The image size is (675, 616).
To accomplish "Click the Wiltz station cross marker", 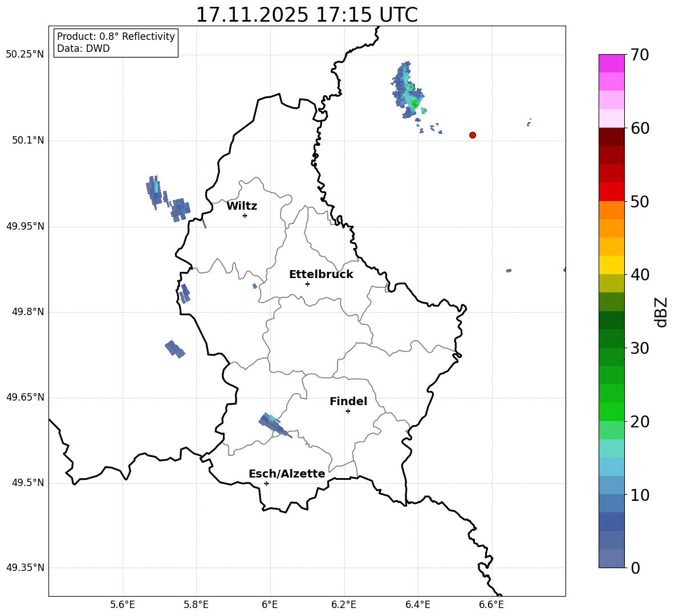I will click(245, 215).
